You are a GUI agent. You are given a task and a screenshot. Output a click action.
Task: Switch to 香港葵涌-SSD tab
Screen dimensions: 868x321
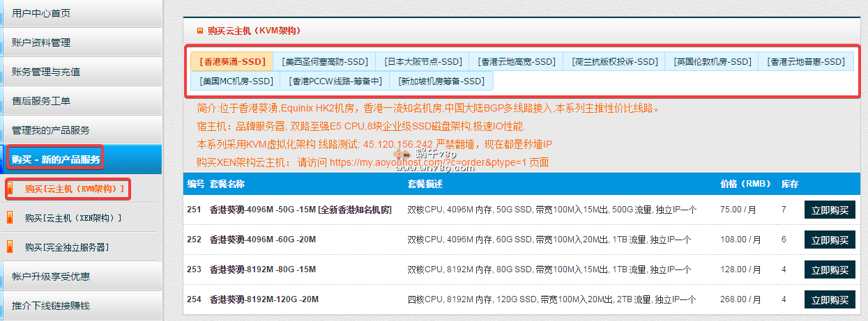[x=232, y=61]
